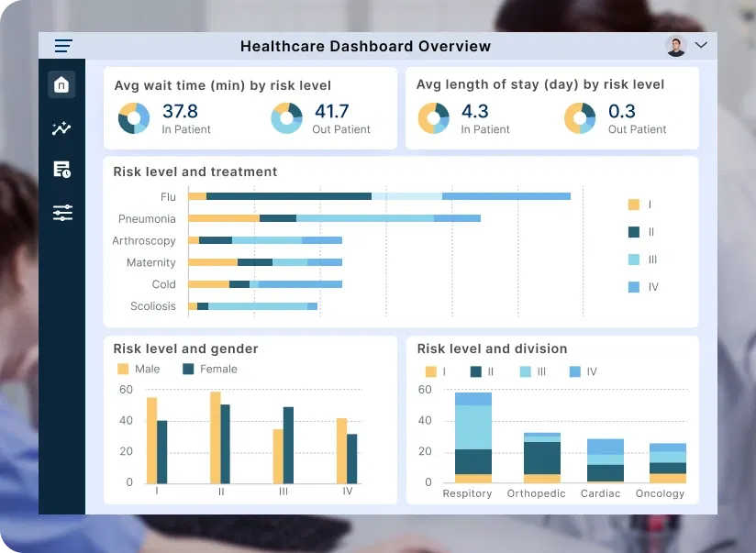Click the In Patient wait time donut chart
This screenshot has height=553, width=756.
click(134, 118)
